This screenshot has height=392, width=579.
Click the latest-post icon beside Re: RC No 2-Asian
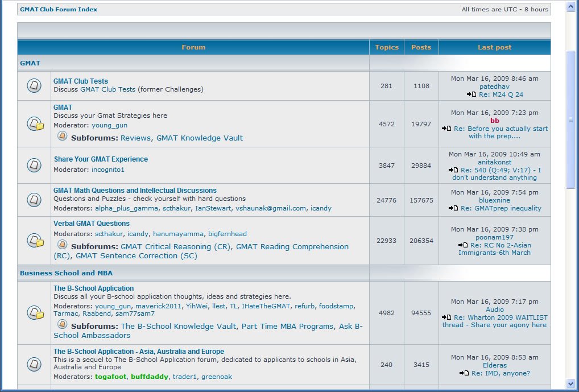click(463, 245)
